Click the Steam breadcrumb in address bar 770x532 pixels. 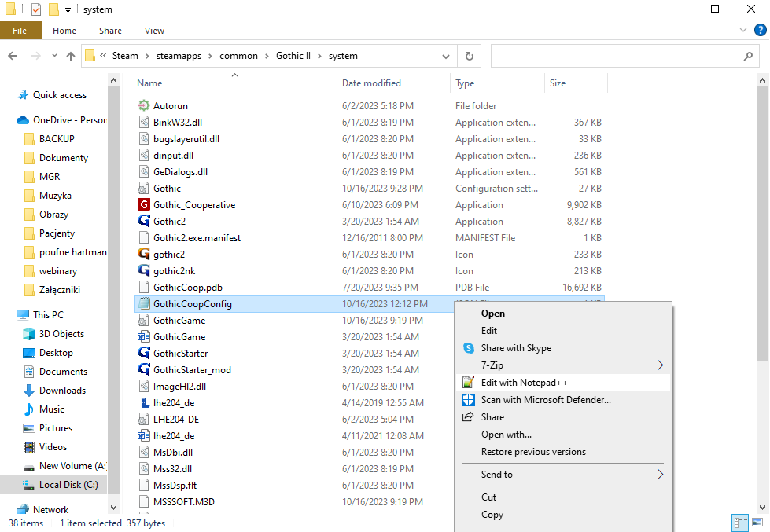click(x=125, y=56)
